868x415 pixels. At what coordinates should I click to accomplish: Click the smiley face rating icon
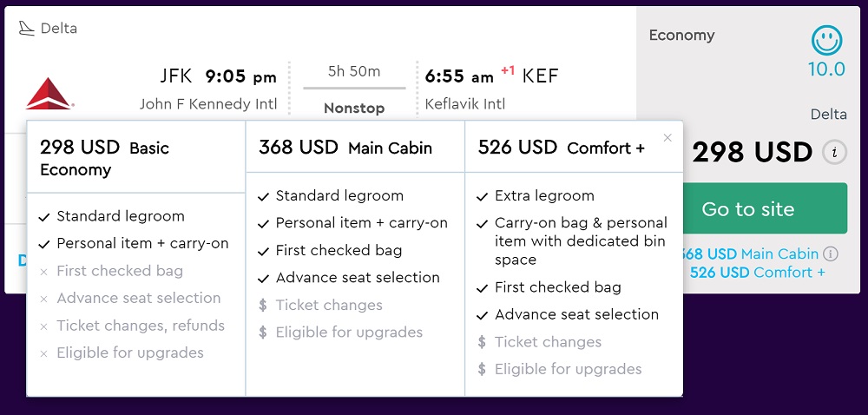click(826, 41)
